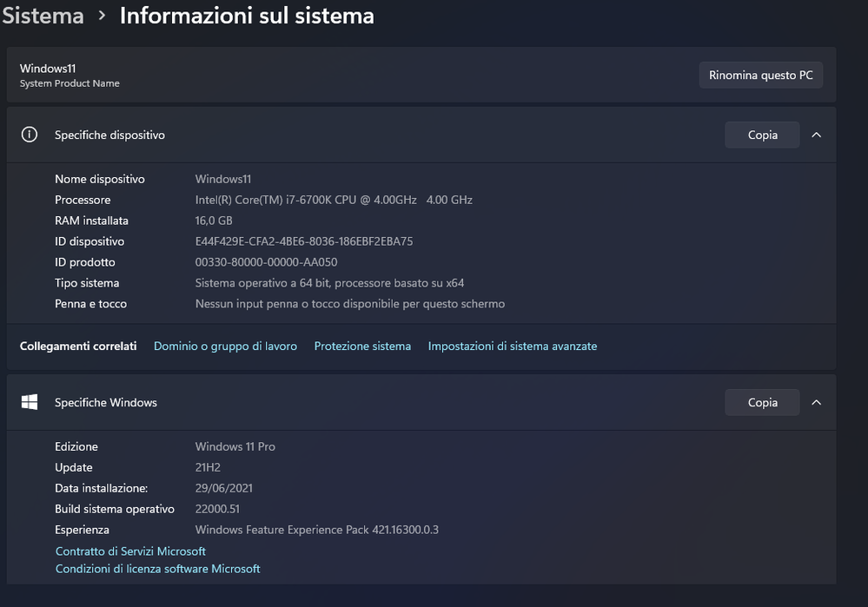Image resolution: width=868 pixels, height=607 pixels.
Task: Click the 22000.51 build number
Action: coord(217,509)
